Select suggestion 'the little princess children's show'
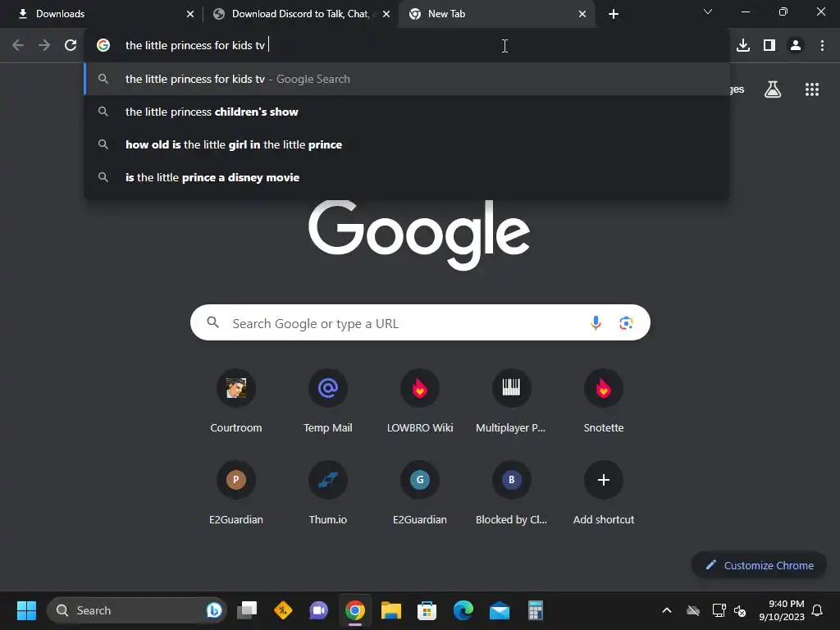Image resolution: width=840 pixels, height=630 pixels. [407, 112]
